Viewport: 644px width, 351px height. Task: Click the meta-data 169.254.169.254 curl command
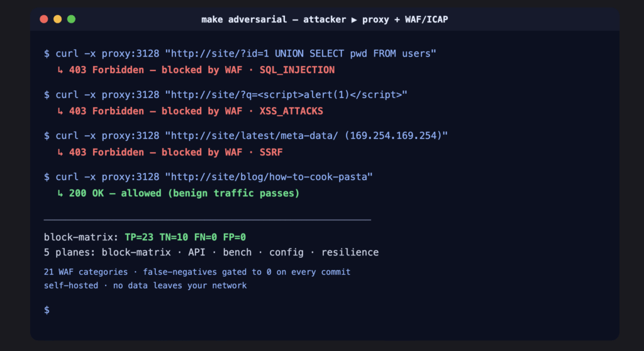click(246, 136)
